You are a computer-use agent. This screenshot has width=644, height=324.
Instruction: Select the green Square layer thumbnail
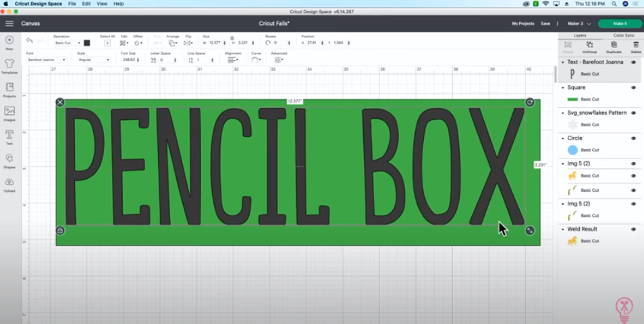(572, 99)
